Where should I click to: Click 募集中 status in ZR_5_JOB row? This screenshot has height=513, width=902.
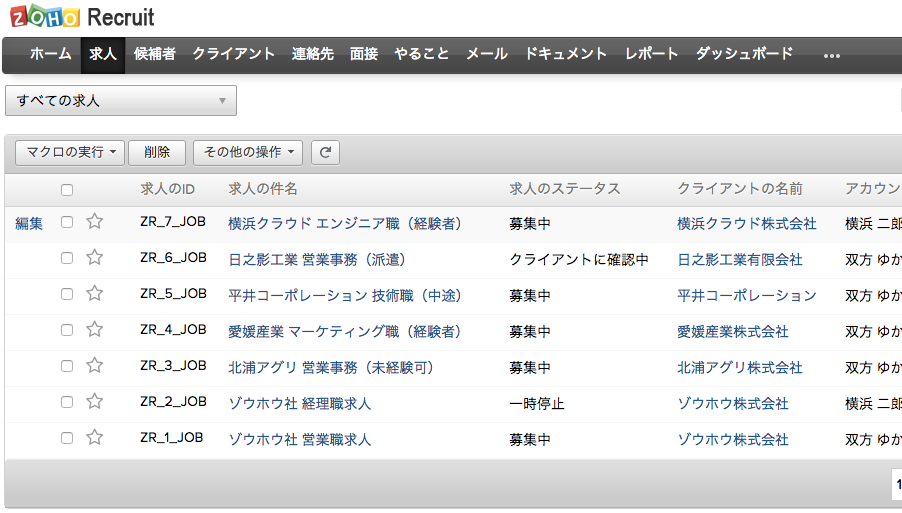(530, 295)
